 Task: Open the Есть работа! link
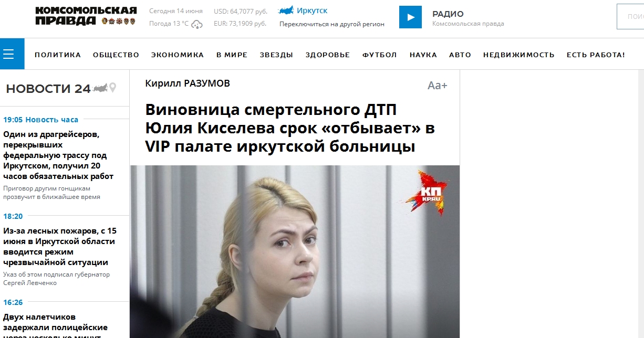click(x=596, y=55)
